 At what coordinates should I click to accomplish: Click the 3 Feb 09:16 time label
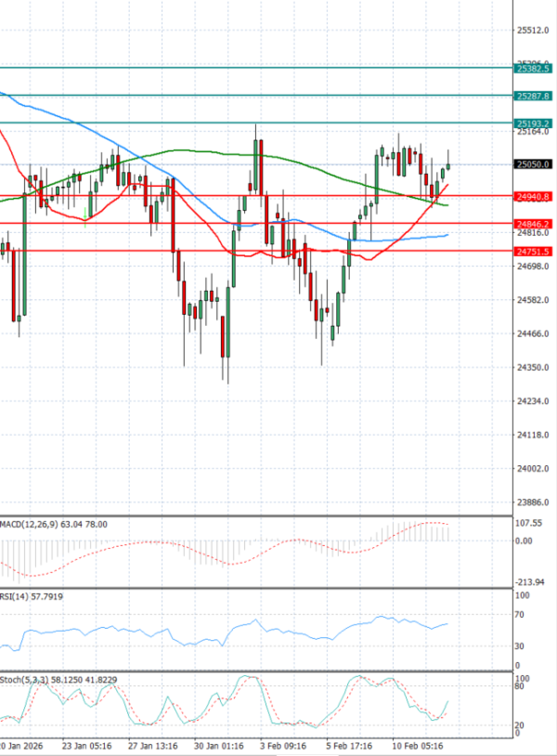coord(283,746)
